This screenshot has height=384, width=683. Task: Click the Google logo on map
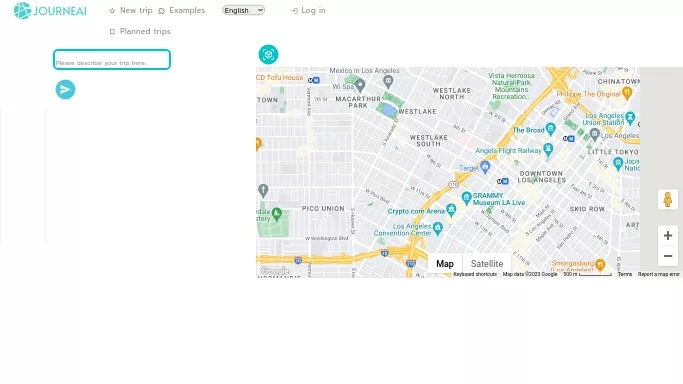pos(275,271)
